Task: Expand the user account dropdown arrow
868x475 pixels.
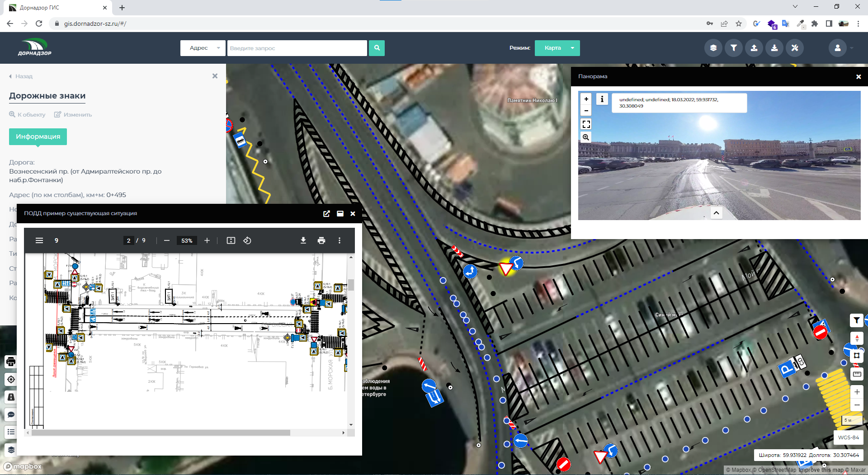Action: [x=852, y=48]
